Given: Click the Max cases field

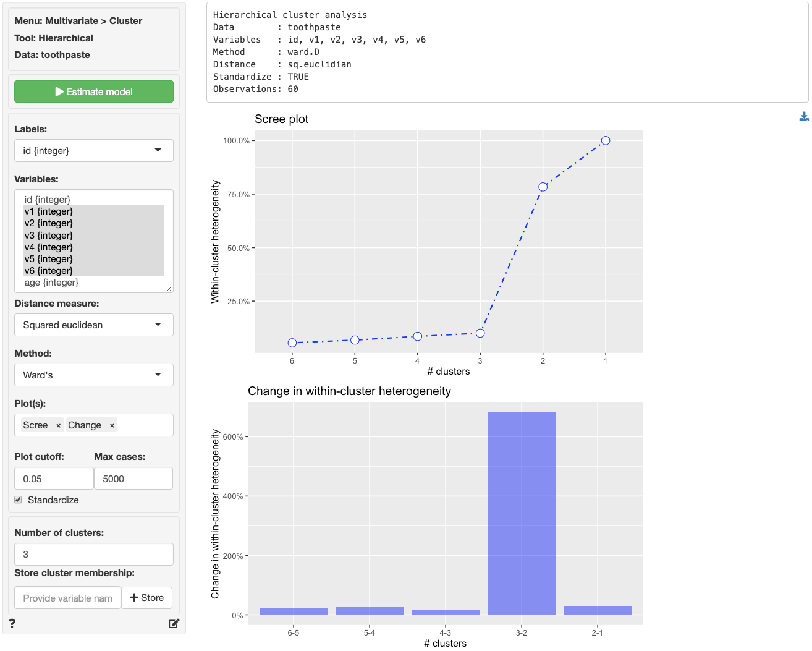Looking at the screenshot, I should [133, 479].
